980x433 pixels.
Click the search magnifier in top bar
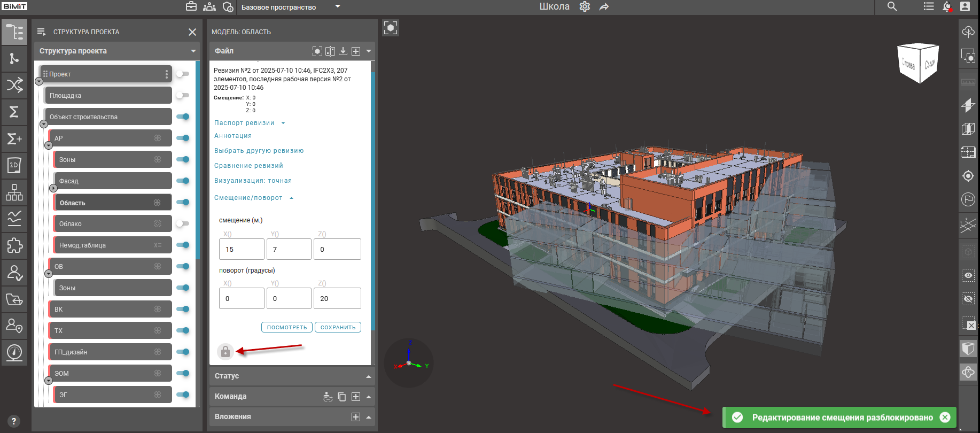click(892, 7)
